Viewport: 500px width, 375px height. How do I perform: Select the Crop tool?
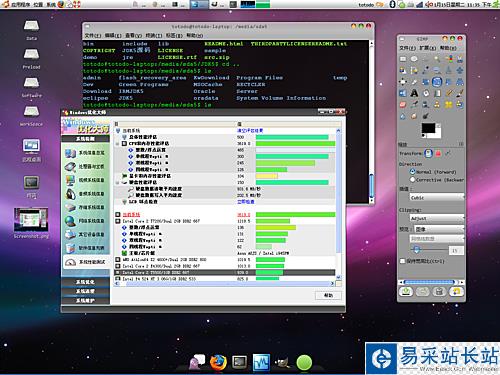[x=414, y=82]
